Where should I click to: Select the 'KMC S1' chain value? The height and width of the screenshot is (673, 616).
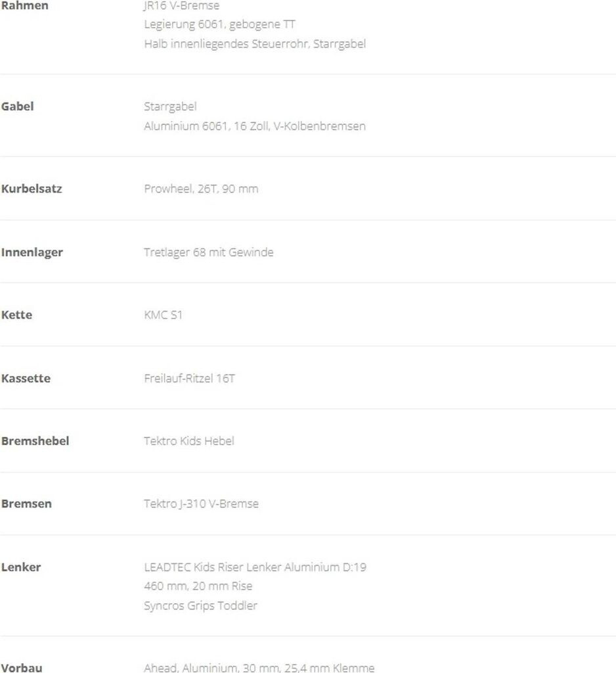click(163, 315)
